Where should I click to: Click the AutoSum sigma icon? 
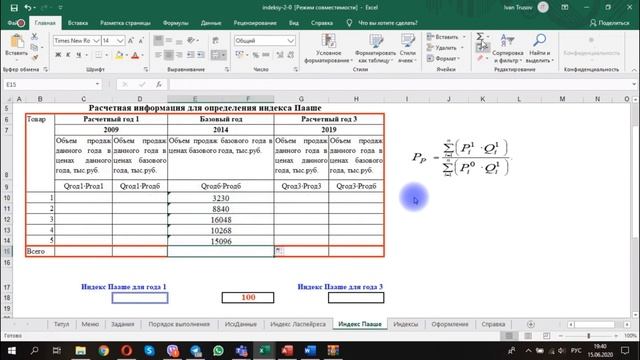480,37
